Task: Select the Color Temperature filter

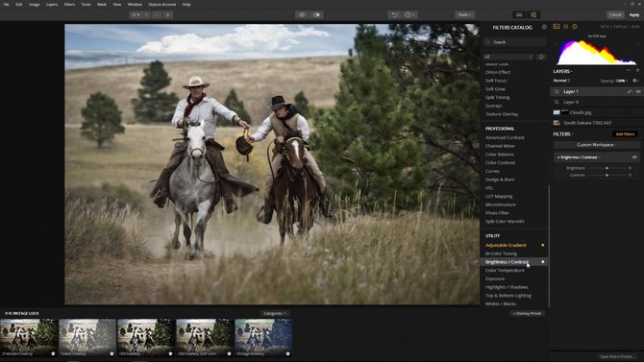Action: 505,271
